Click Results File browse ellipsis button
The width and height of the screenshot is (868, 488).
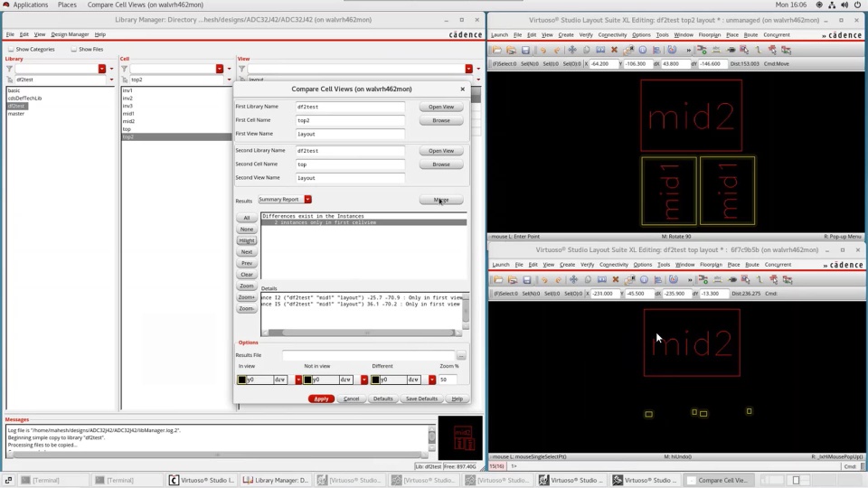coord(461,355)
